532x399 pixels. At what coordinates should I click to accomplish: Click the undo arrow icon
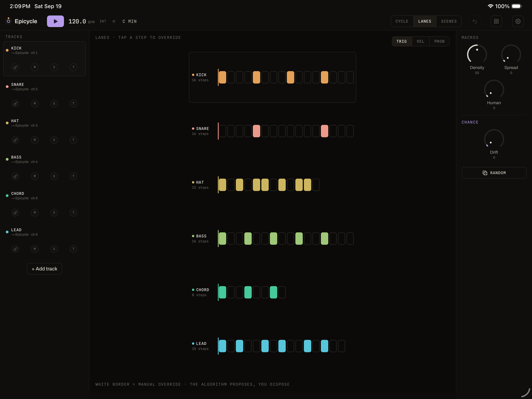(x=475, y=21)
